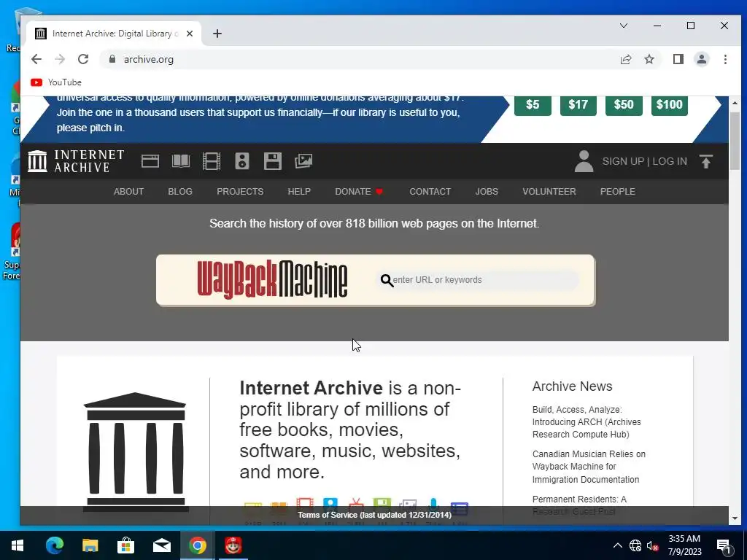Select the Internet Archive browser tab
This screenshot has height=560, width=747.
pyautogui.click(x=115, y=34)
